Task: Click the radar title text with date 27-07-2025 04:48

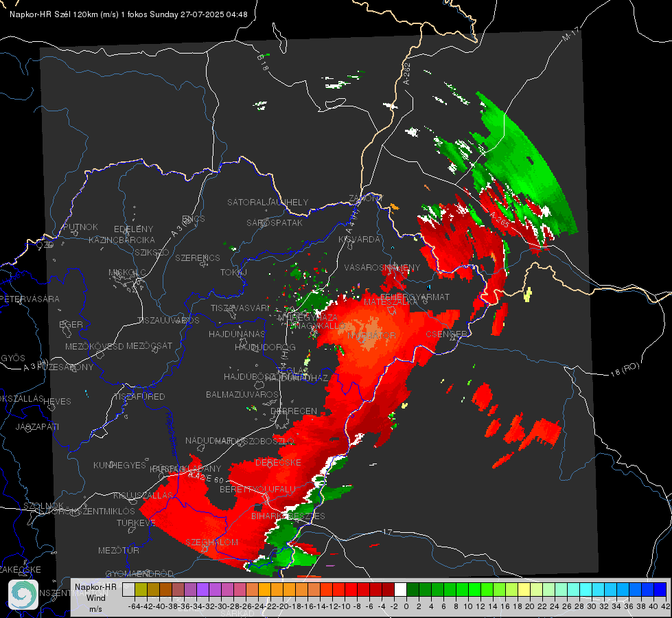Action: [x=128, y=14]
